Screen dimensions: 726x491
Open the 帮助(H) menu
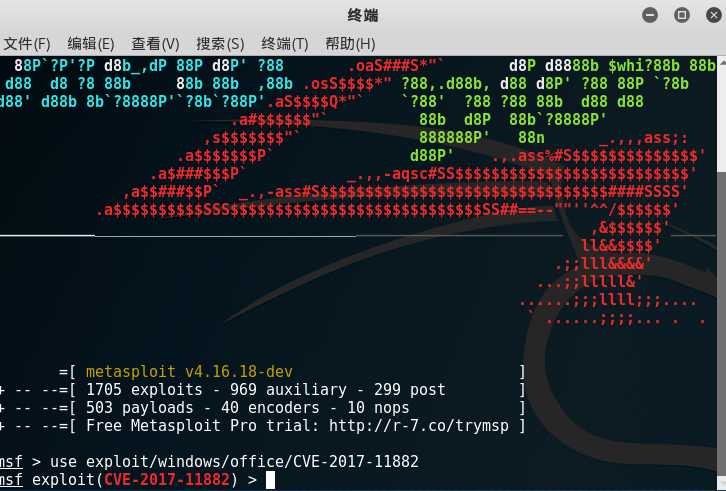click(350, 44)
